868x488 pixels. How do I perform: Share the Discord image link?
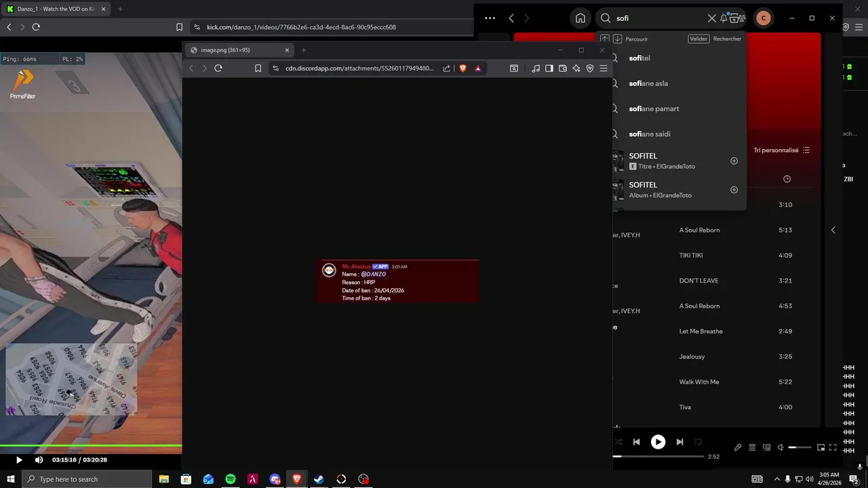[x=446, y=68]
